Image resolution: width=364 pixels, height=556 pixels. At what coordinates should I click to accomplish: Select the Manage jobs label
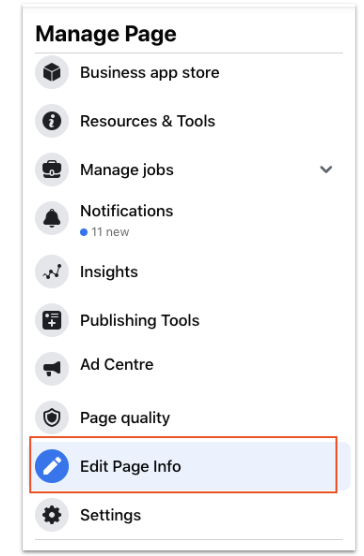click(x=127, y=170)
